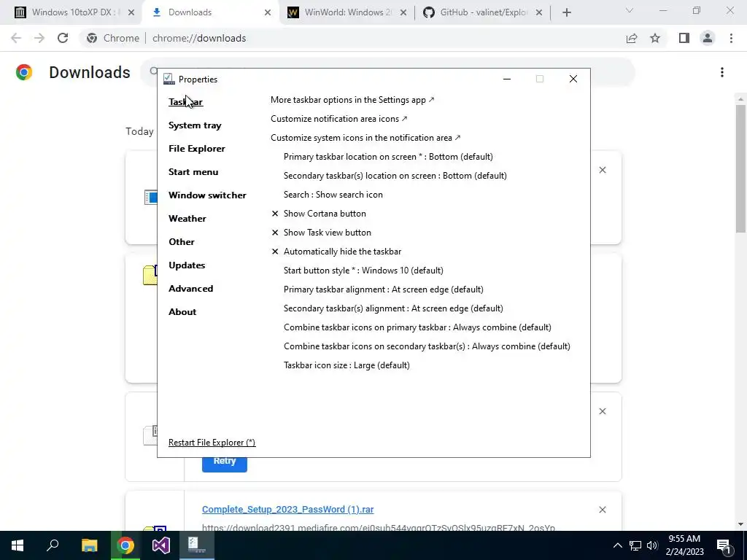
Task: Change Start button style option
Action: coord(363,271)
